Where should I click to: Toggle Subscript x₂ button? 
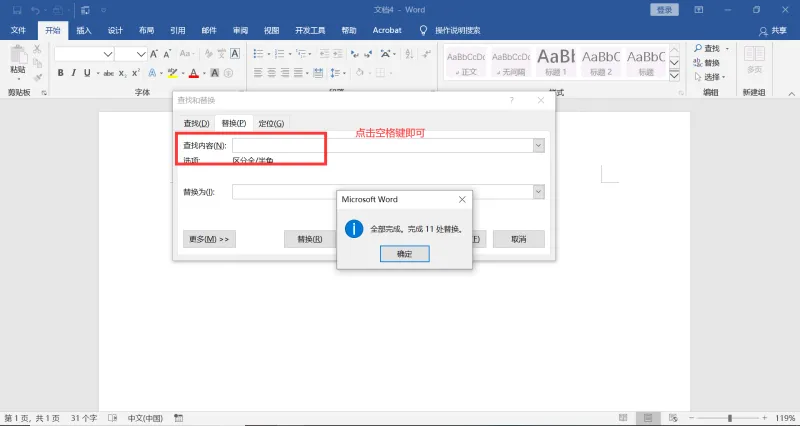pos(122,73)
